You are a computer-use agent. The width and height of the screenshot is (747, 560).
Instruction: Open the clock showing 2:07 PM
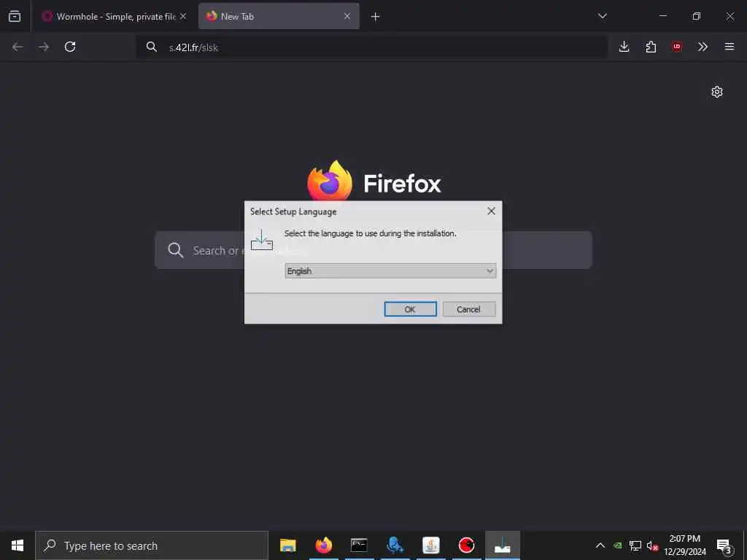(685, 545)
